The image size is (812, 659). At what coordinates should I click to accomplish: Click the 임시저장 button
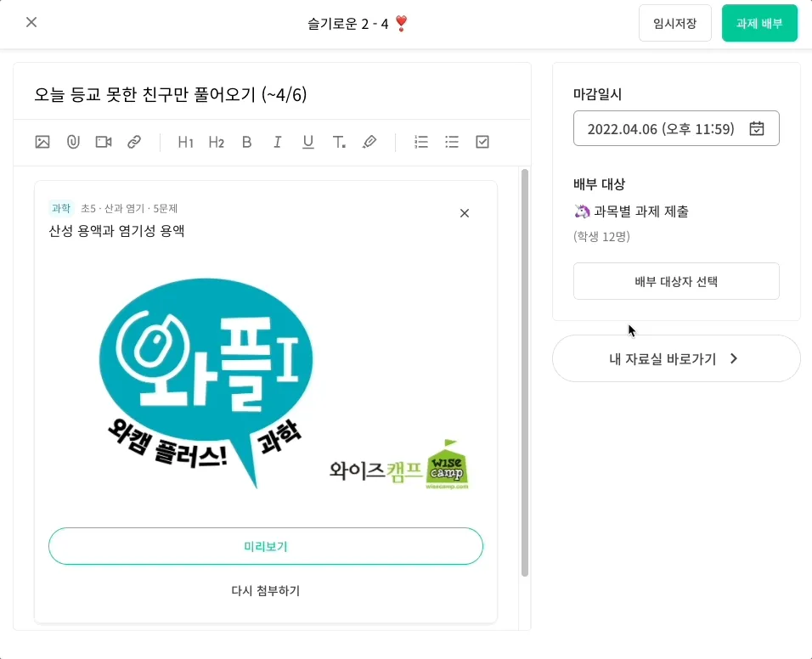674,23
